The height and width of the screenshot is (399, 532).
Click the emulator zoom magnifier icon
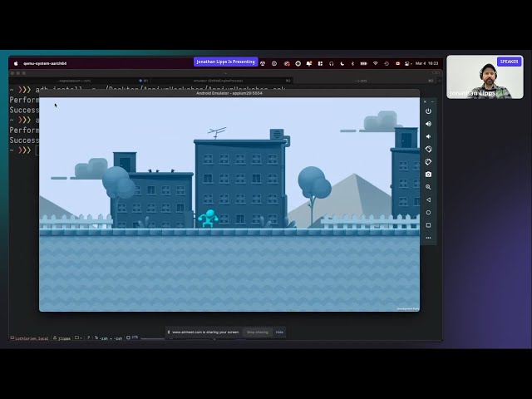[x=428, y=187]
